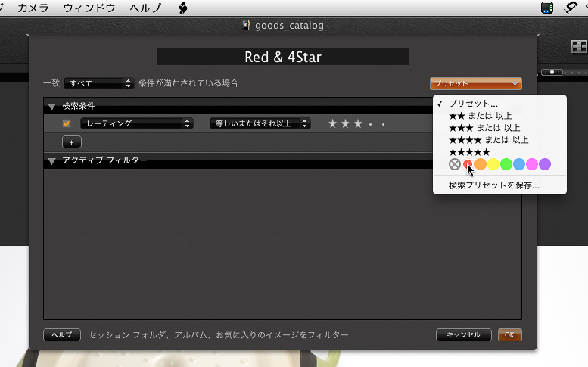
Task: Click the grid view icon at top right
Action: (579, 47)
